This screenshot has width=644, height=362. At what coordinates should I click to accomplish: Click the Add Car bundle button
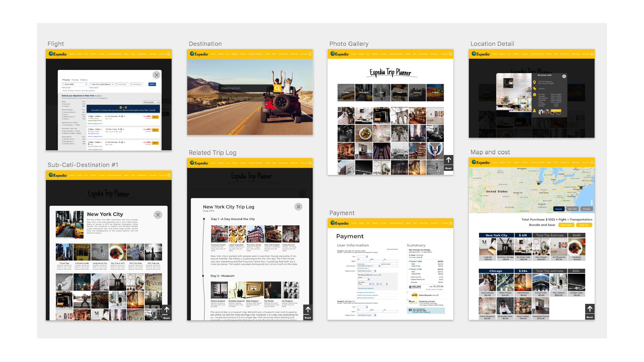[584, 225]
